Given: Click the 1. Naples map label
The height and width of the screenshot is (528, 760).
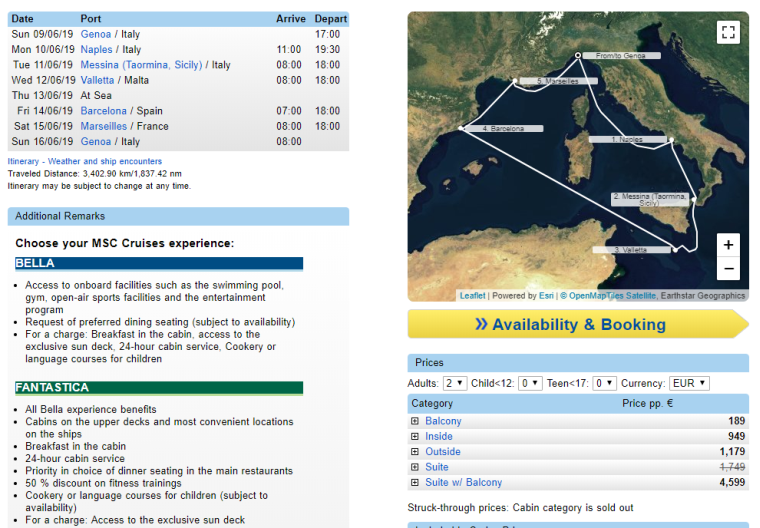Looking at the screenshot, I should (x=627, y=139).
